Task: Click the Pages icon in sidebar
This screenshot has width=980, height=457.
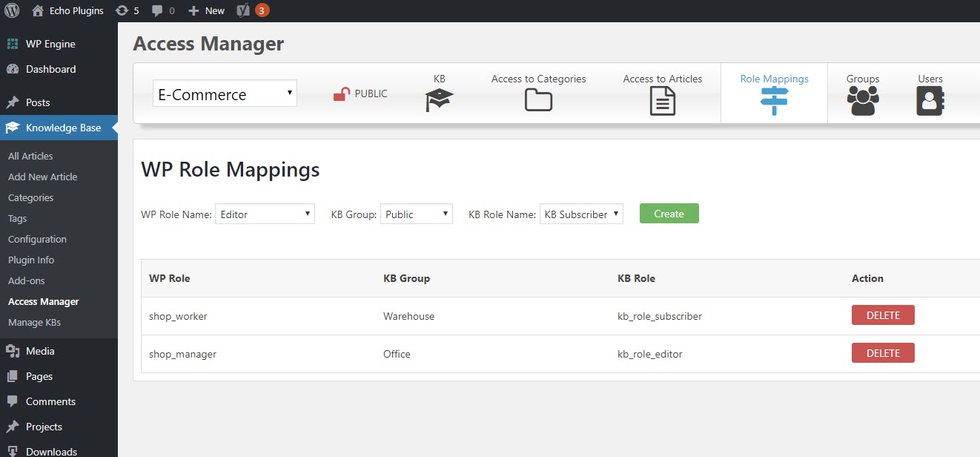Action: click(x=13, y=376)
